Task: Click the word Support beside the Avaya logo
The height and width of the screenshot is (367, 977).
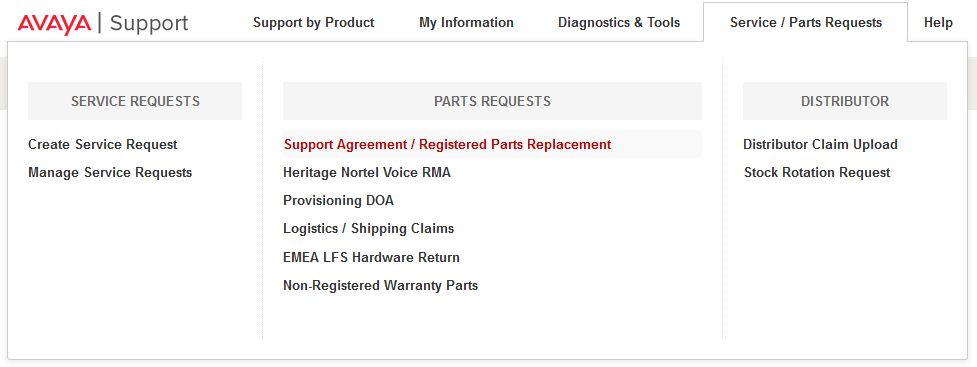Action: click(149, 24)
